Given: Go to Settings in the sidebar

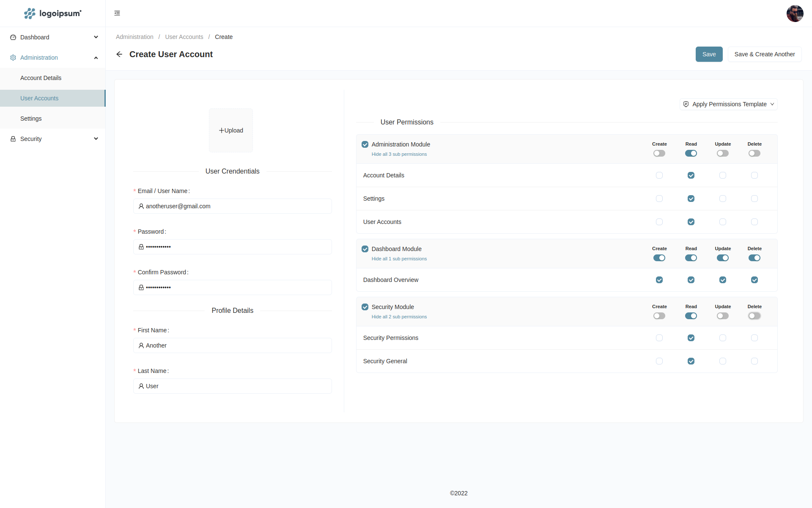Looking at the screenshot, I should pos(31,119).
